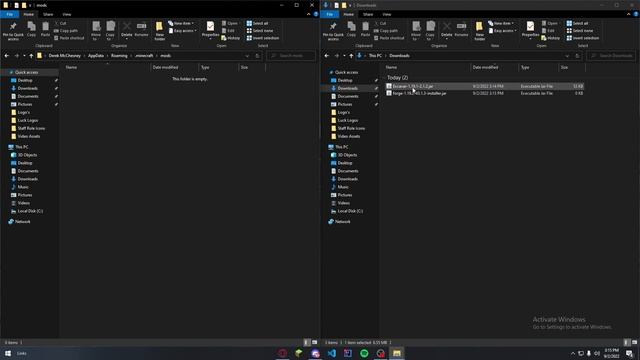Open Move to dropdown in mods window
640x360 pixels.
click(x=96, y=31)
